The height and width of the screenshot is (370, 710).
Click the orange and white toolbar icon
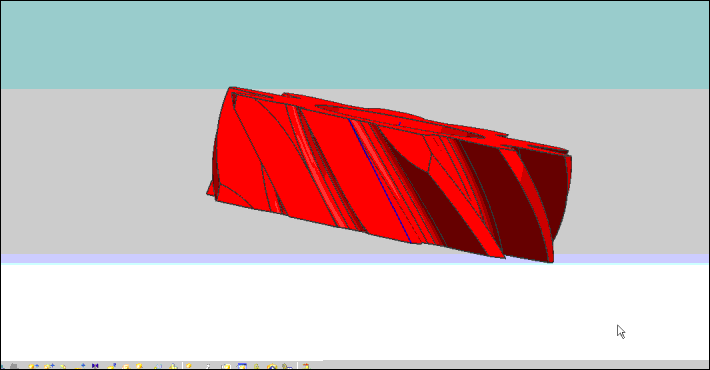point(125,366)
